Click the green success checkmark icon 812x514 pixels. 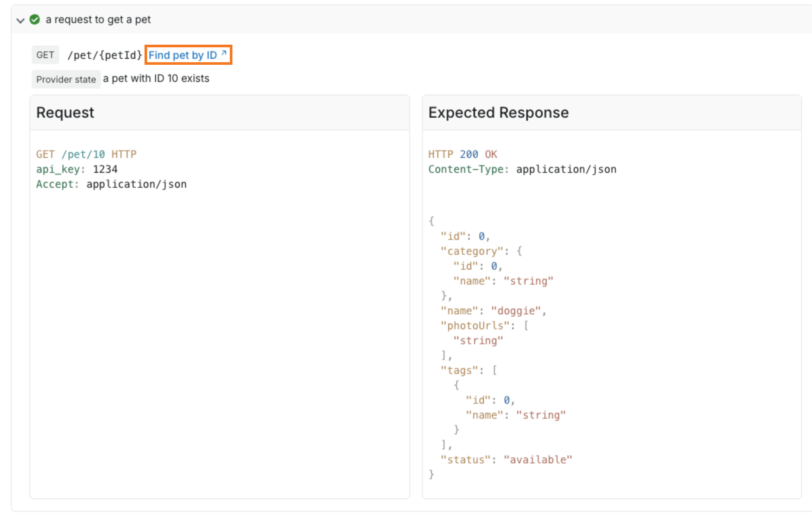click(35, 19)
